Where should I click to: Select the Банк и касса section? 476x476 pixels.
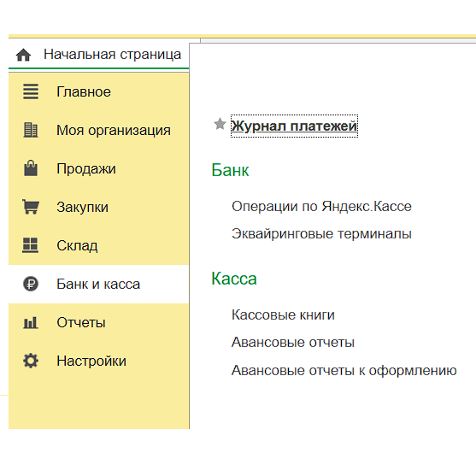point(98,284)
